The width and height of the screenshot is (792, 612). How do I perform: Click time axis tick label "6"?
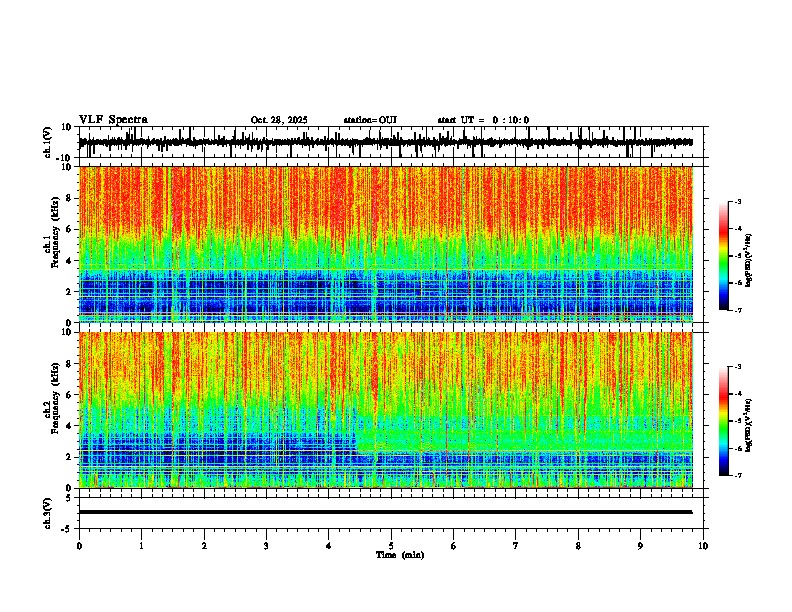454,546
